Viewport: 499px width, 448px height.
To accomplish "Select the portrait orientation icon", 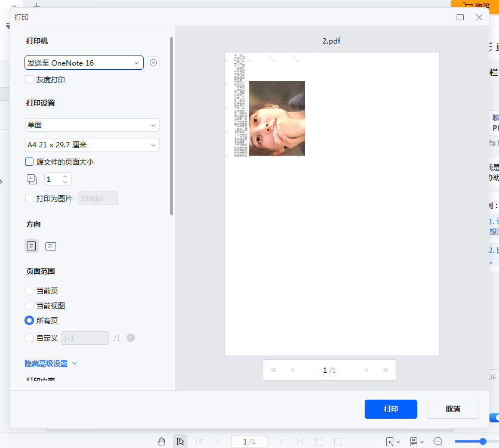I will point(32,246).
